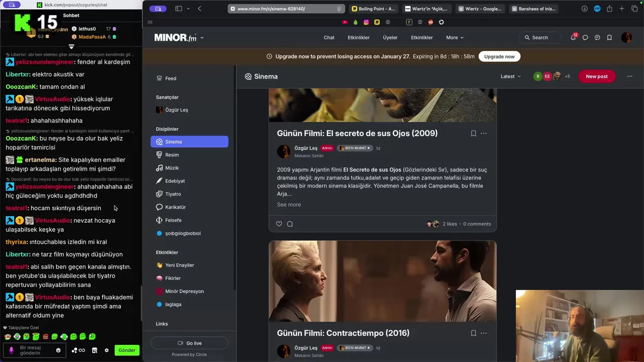
Task: Click the www.minor.fm address bar
Action: tap(285, 9)
